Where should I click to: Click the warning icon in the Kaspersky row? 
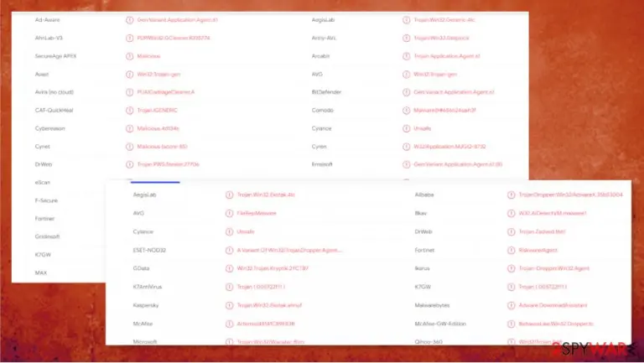click(x=229, y=305)
